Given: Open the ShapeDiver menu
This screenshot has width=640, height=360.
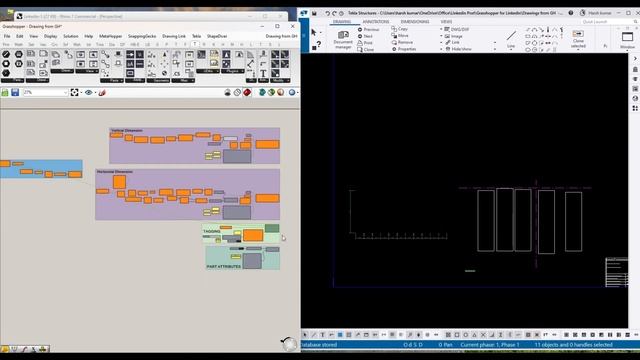Looking at the screenshot, I should click(217, 36).
